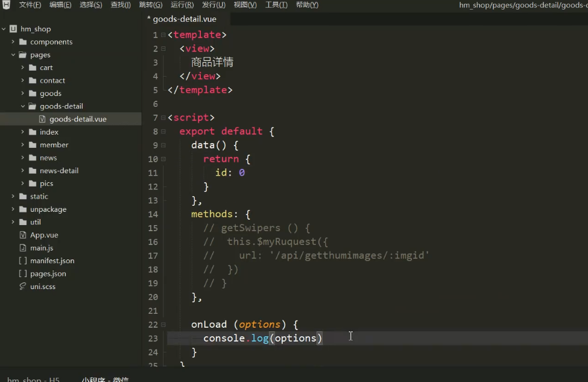Open the 发行(U) menu
Image resolution: width=588 pixels, height=382 pixels.
(x=213, y=5)
